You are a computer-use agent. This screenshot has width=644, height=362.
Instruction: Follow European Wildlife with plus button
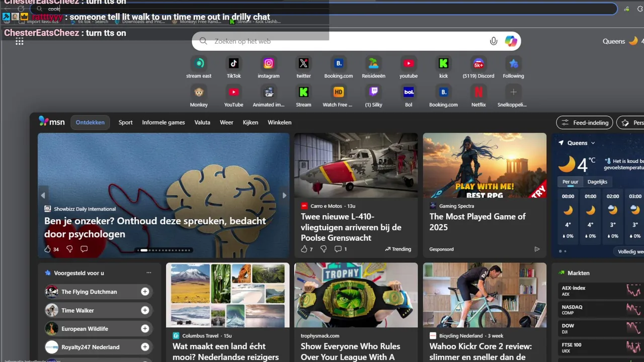145,329
